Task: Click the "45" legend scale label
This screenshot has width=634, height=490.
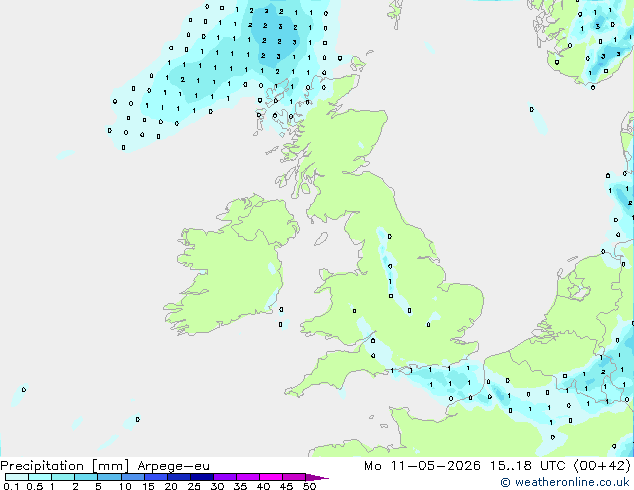Action: pyautogui.click(x=286, y=486)
